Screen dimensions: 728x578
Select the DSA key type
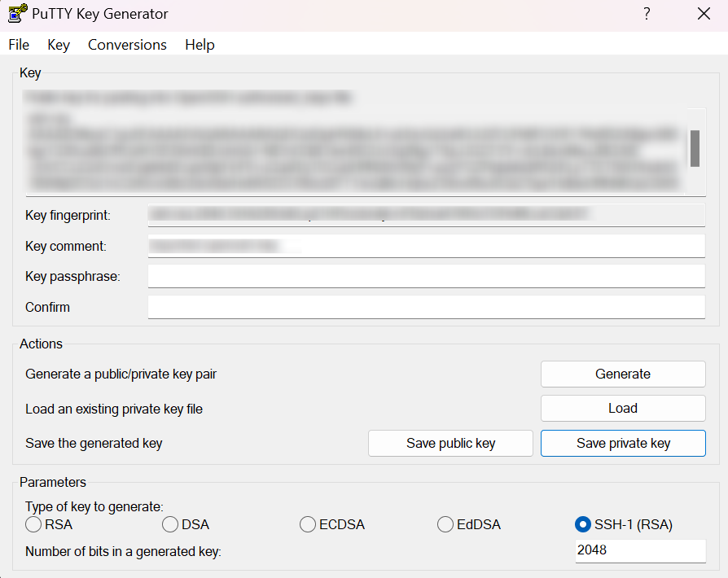coord(170,524)
